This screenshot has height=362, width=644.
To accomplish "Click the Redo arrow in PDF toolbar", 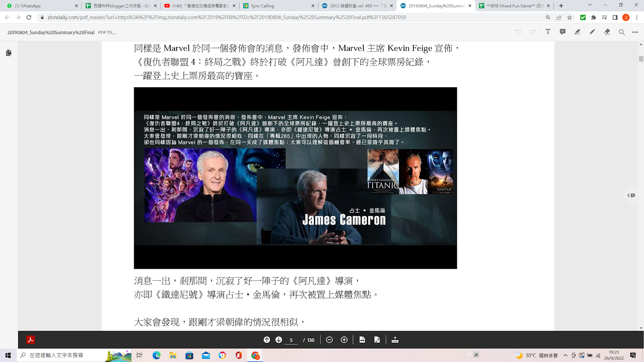I will click(x=533, y=32).
